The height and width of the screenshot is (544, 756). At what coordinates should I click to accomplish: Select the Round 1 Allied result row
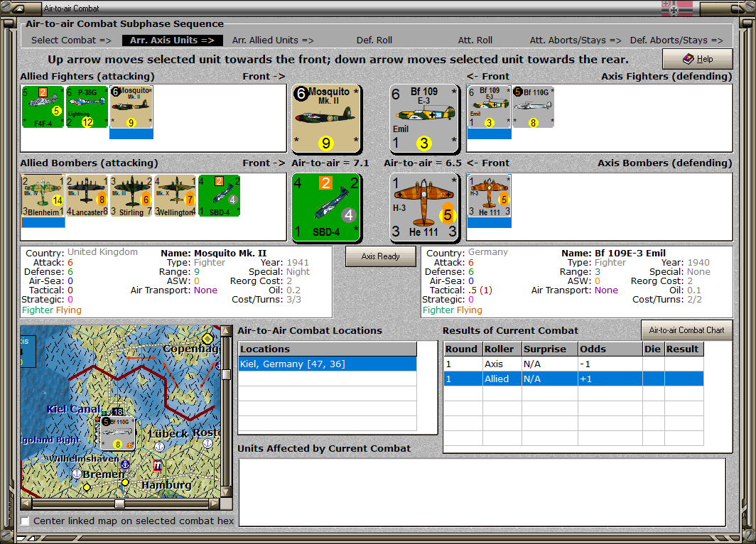[573, 379]
